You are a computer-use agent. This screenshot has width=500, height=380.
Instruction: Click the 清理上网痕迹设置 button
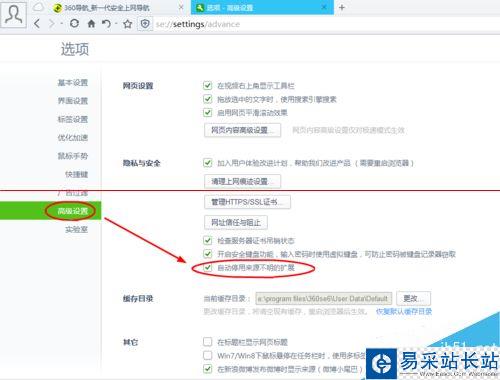(242, 181)
